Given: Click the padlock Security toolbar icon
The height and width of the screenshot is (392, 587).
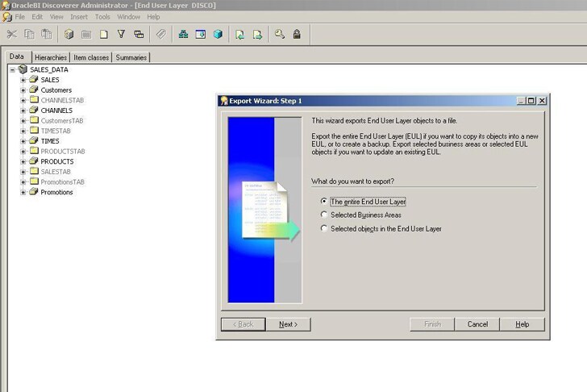Looking at the screenshot, I should click(x=297, y=35).
